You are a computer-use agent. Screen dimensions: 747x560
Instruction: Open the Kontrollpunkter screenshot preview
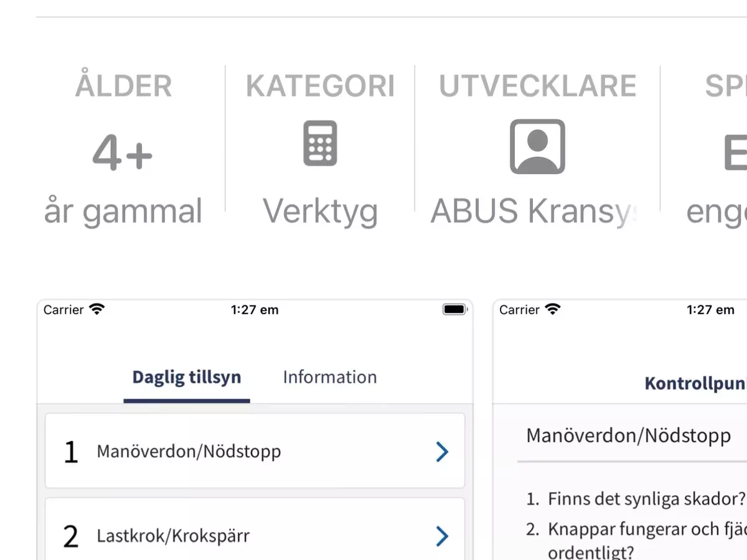(x=620, y=429)
